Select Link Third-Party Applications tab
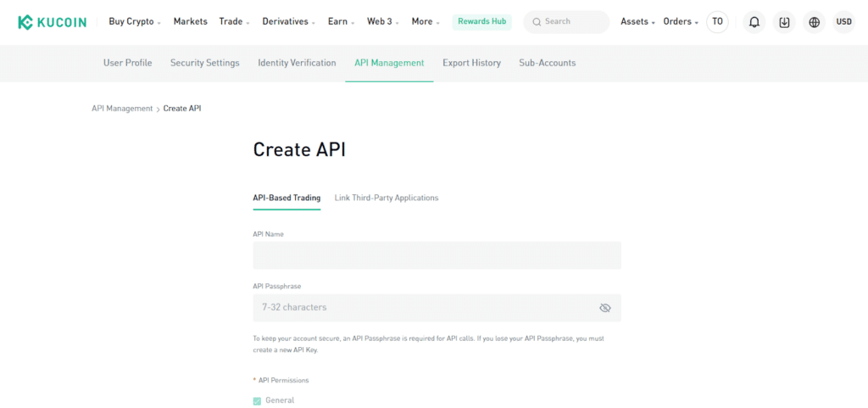 coord(387,198)
